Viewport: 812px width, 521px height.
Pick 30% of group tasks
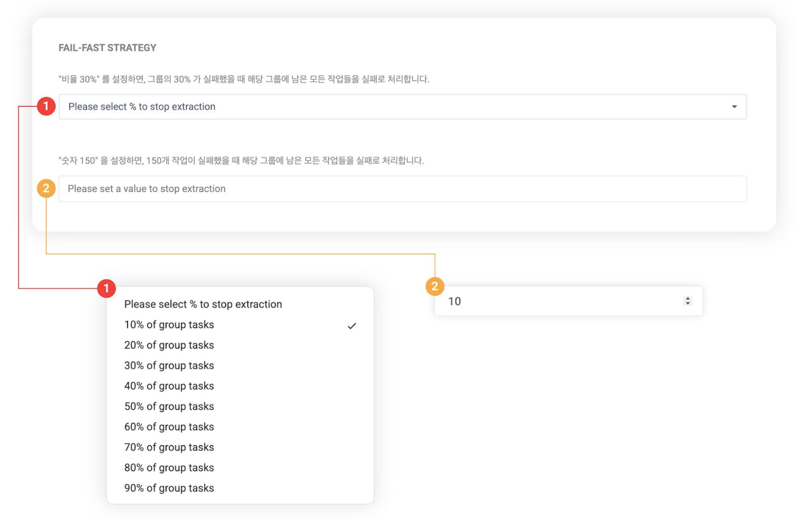169,366
